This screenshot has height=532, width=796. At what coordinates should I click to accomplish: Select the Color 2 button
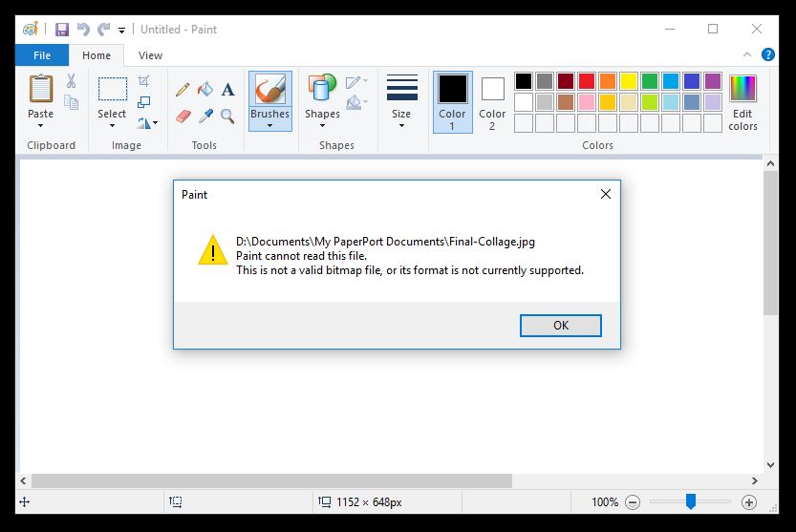pyautogui.click(x=492, y=102)
